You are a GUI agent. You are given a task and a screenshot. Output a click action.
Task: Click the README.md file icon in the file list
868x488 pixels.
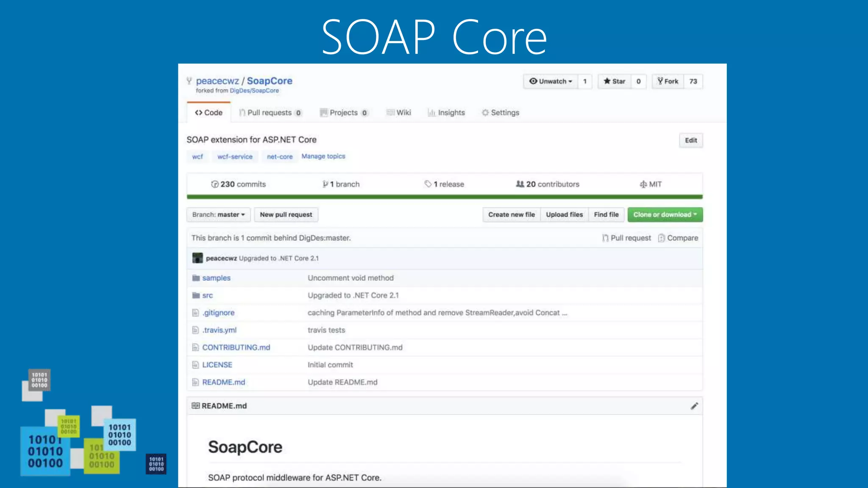(195, 382)
